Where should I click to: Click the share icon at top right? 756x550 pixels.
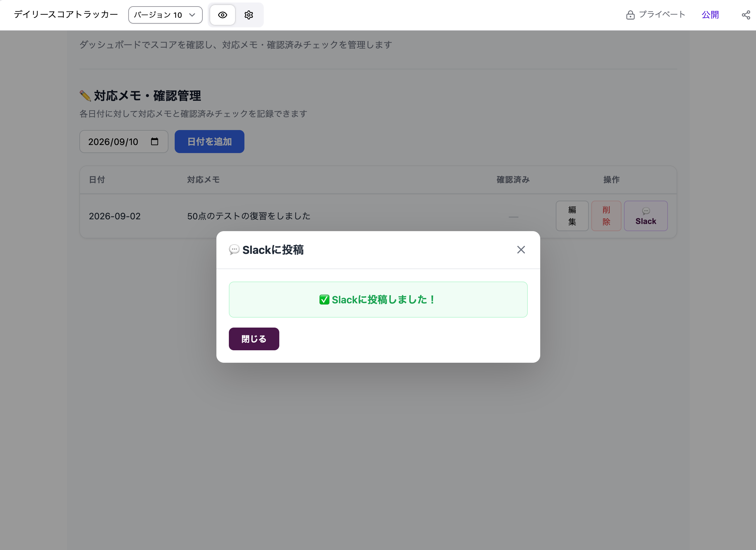[746, 15]
